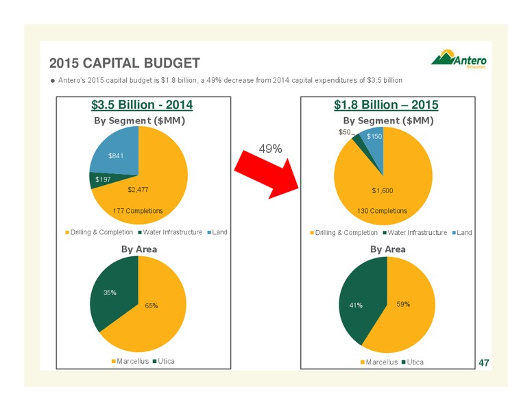The width and height of the screenshot is (532, 411).
Task: Click the '130 Completions' label
Action: point(382,211)
